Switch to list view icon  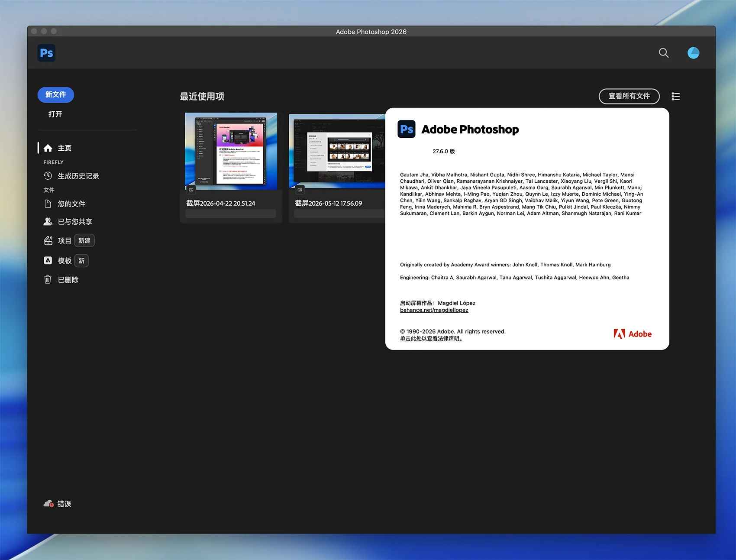(x=675, y=96)
